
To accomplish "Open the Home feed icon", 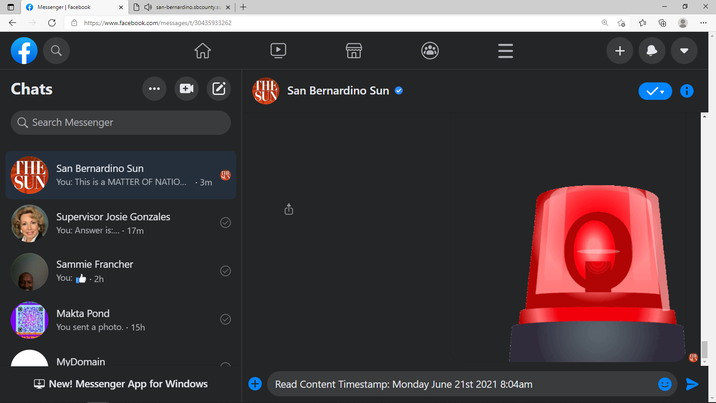I will click(202, 51).
